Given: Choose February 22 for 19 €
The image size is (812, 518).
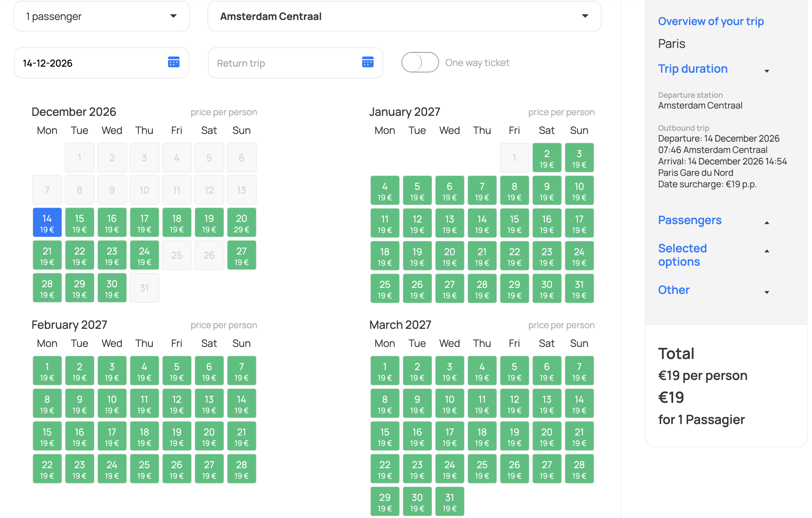Looking at the screenshot, I should [x=47, y=469].
